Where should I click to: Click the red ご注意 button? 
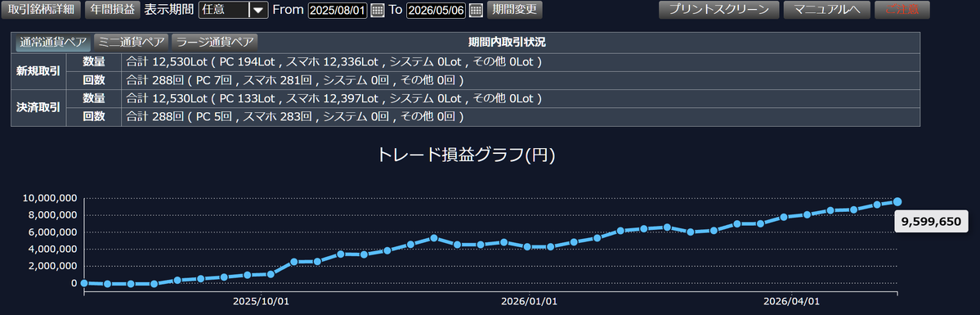click(x=902, y=10)
